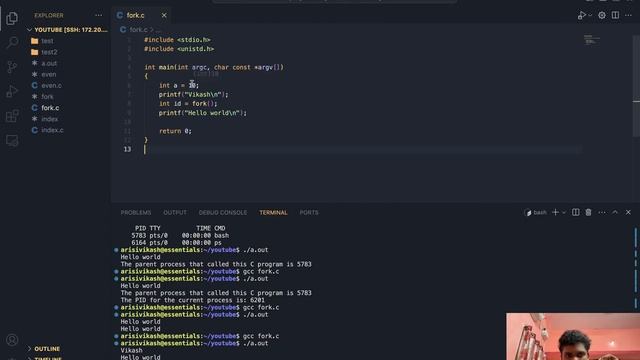Click terminal line 'The PID for the current process is: 6201'
The width and height of the screenshot is (640, 360).
(x=192, y=300)
